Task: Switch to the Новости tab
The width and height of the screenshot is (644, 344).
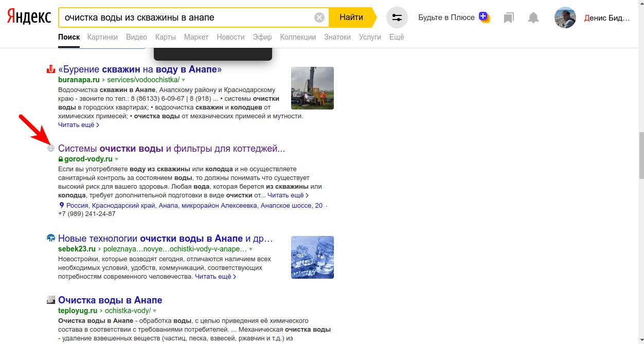Action: click(x=230, y=37)
